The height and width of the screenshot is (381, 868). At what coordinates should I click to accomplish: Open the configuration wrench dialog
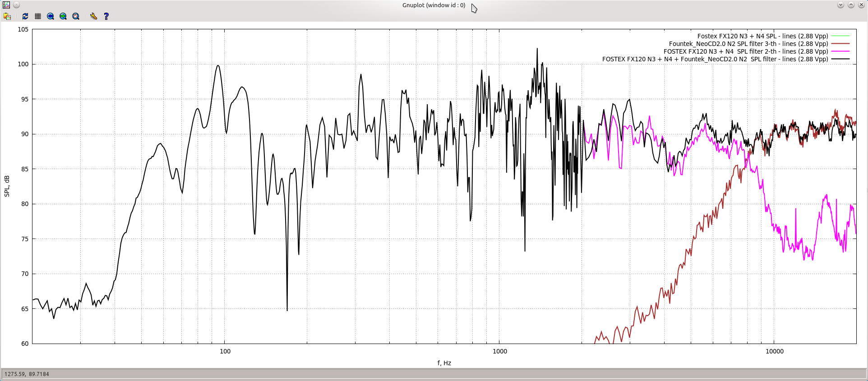pyautogui.click(x=93, y=16)
